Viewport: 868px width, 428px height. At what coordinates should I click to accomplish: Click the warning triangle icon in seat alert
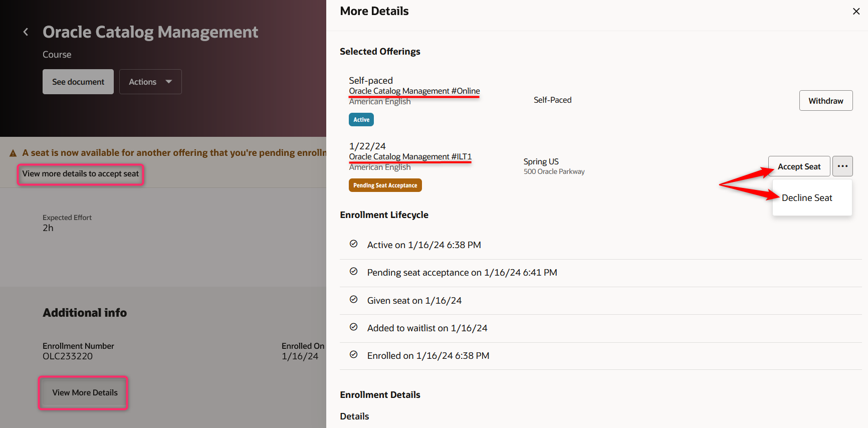coord(13,153)
